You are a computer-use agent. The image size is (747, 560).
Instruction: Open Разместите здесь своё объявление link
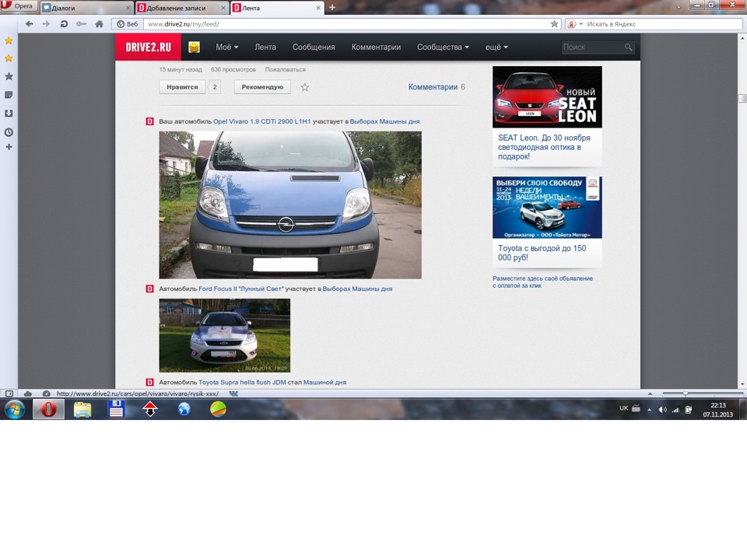coord(542,282)
